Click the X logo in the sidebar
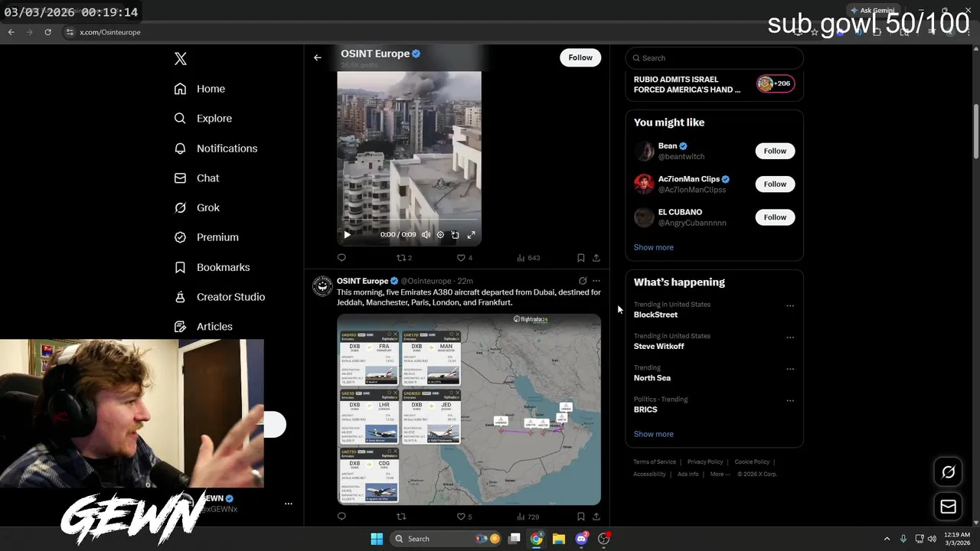980x551 pixels. pos(181,59)
